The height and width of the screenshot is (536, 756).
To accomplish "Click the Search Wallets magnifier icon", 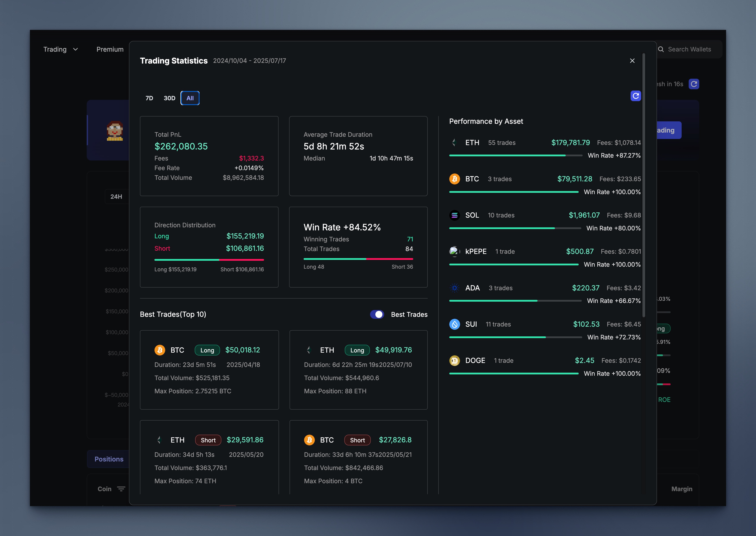I will [x=661, y=49].
